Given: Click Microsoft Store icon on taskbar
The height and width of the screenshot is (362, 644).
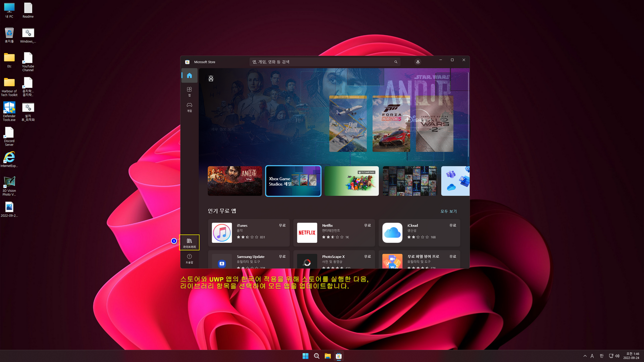Looking at the screenshot, I should point(339,356).
